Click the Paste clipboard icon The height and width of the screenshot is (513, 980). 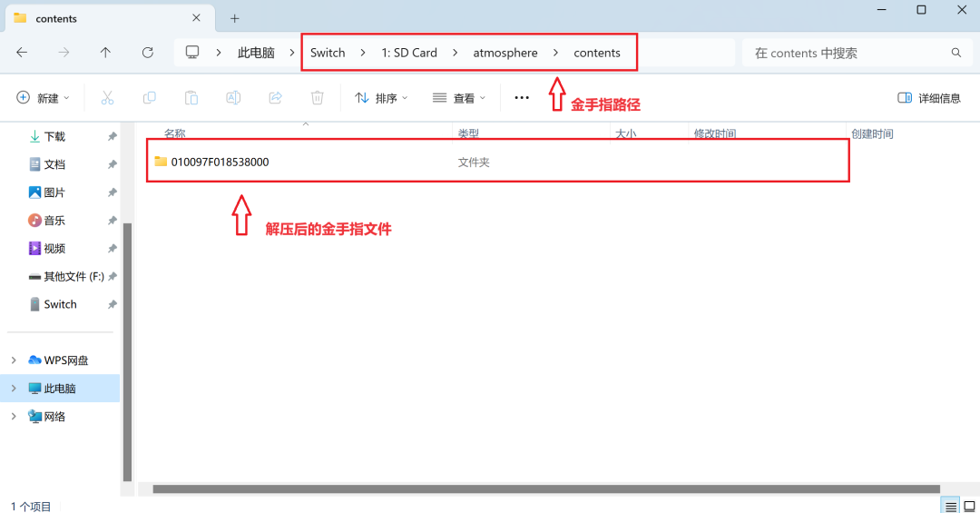click(x=191, y=98)
